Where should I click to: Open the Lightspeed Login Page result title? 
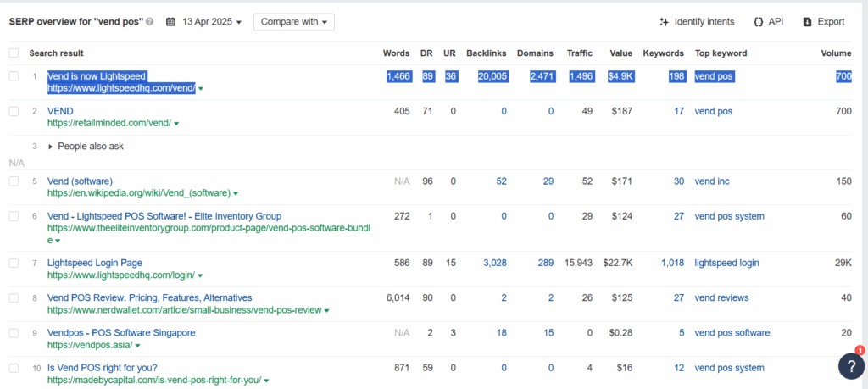tap(95, 263)
